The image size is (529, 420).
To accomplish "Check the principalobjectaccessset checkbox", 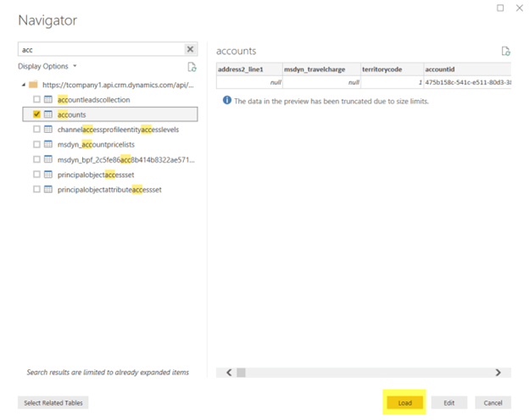I will (x=36, y=174).
